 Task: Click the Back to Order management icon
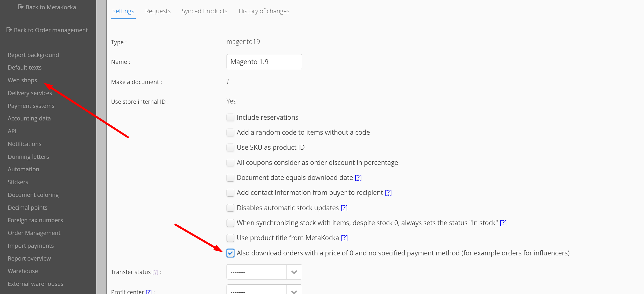coord(9,30)
